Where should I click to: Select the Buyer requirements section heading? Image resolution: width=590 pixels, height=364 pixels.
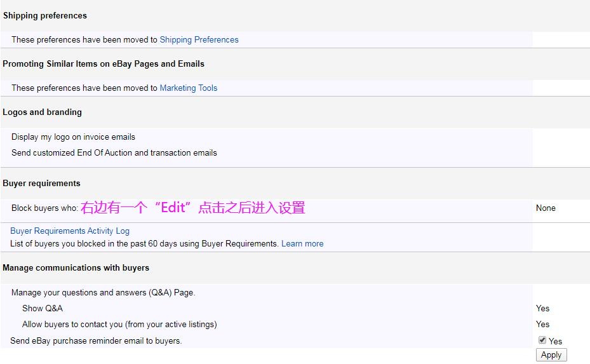point(41,183)
